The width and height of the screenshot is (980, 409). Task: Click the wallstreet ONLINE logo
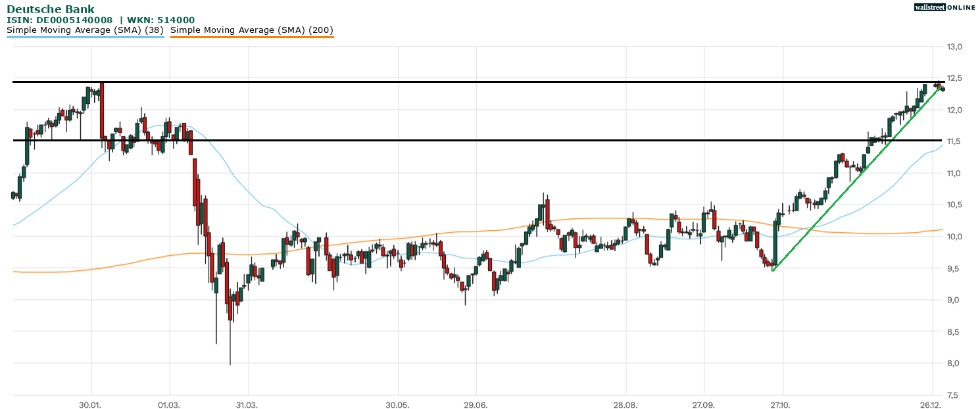pyautogui.click(x=944, y=7)
